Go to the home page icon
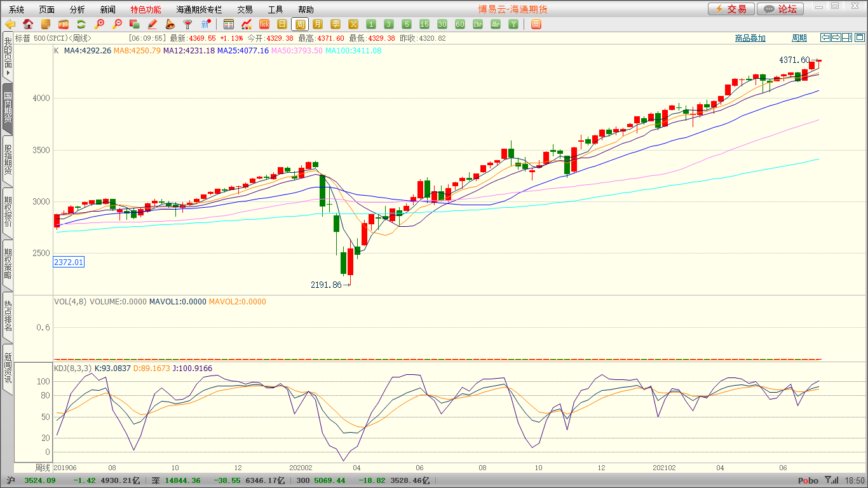Screen dimensions: 868x488 28,24
